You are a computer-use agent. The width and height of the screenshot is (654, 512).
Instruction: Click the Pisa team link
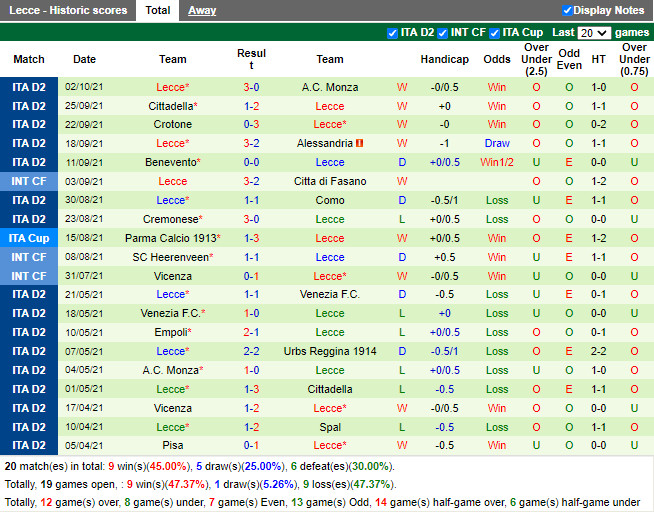(x=172, y=446)
